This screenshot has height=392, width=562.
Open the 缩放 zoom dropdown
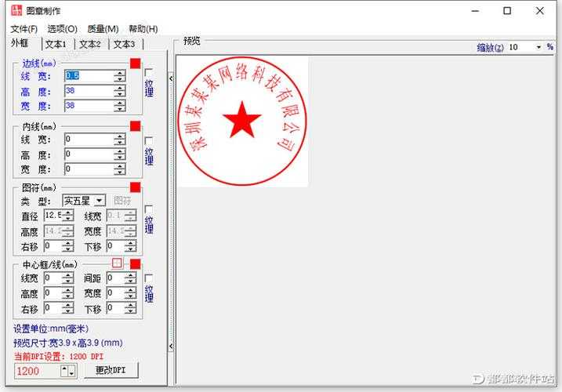(x=538, y=47)
